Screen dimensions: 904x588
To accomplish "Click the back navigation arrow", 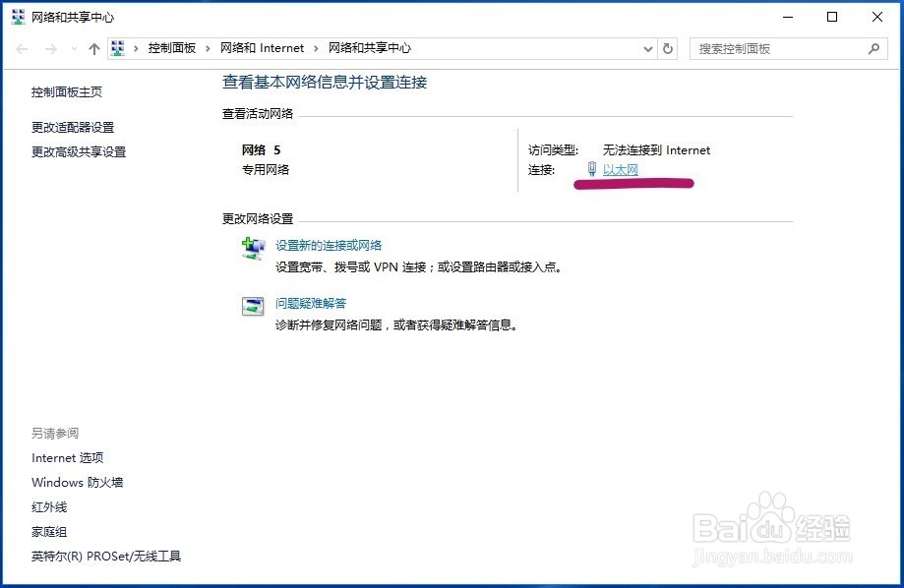I will (22, 47).
